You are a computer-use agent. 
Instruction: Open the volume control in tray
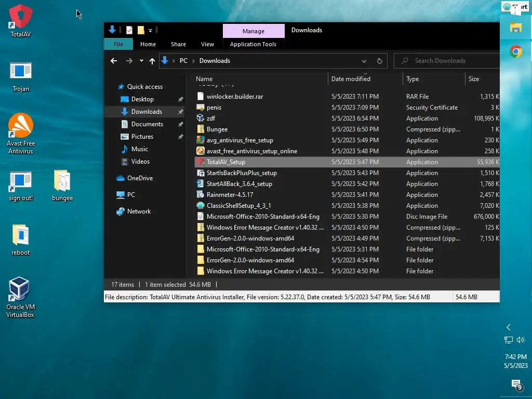click(x=521, y=340)
